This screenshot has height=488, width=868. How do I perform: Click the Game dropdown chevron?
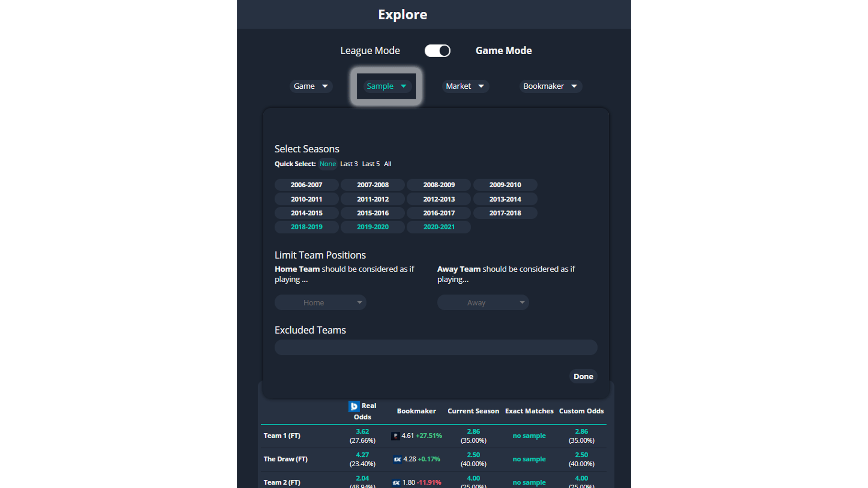coord(325,86)
